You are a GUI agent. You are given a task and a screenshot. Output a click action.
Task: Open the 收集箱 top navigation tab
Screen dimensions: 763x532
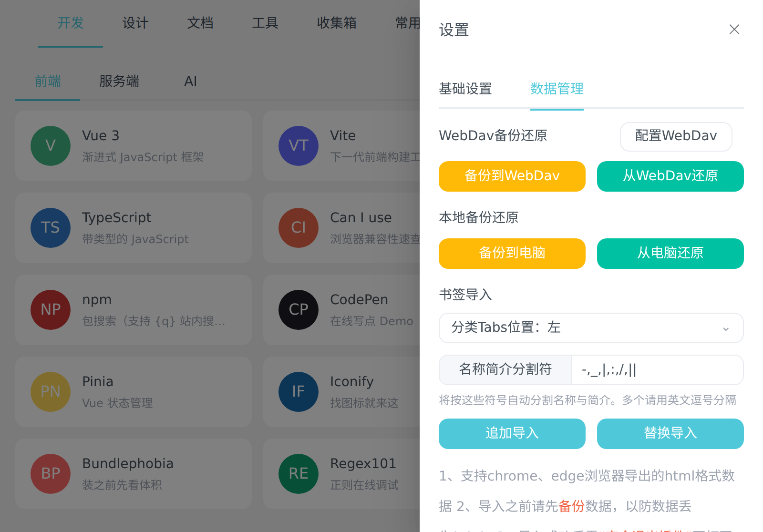tap(337, 23)
